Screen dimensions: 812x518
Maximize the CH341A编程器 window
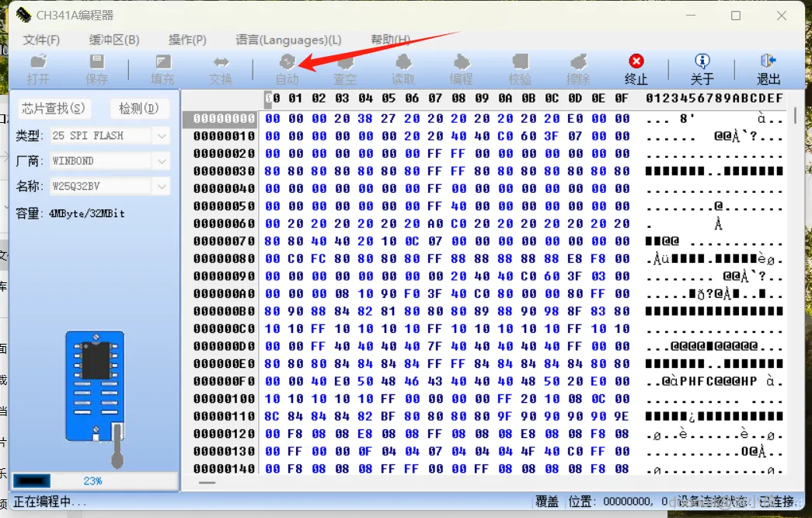[736, 16]
